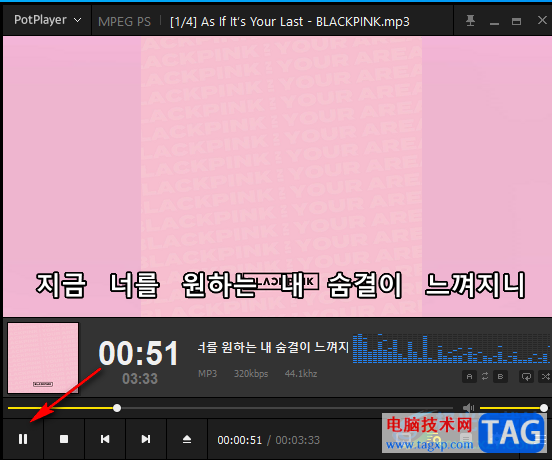Click the large 00:51 elapsed time display
Screen dimensions: 552x460
click(138, 353)
